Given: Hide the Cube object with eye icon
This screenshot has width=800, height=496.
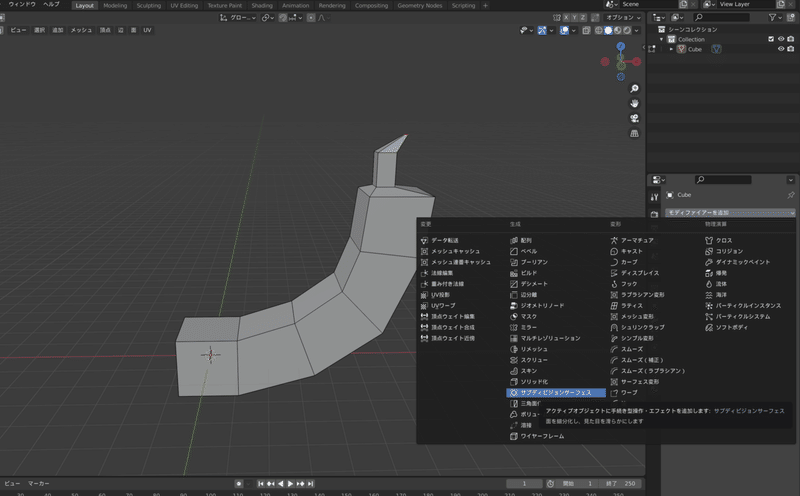Looking at the screenshot, I should coord(781,49).
